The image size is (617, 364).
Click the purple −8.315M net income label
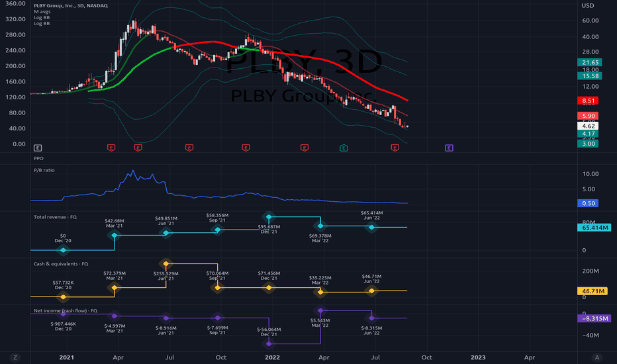(594, 318)
